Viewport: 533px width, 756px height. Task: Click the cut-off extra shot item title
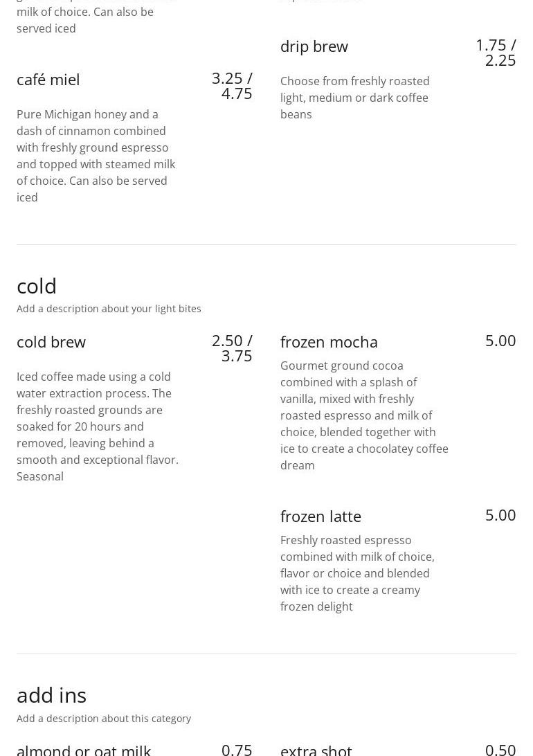[x=316, y=750]
